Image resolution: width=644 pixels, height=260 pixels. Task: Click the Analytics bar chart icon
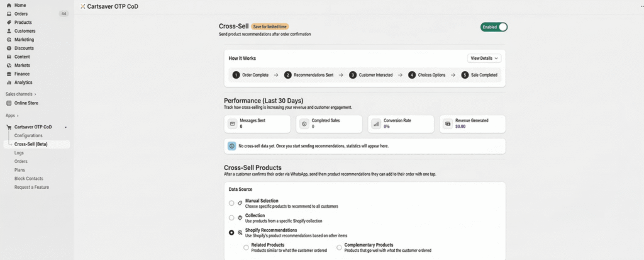pos(9,82)
